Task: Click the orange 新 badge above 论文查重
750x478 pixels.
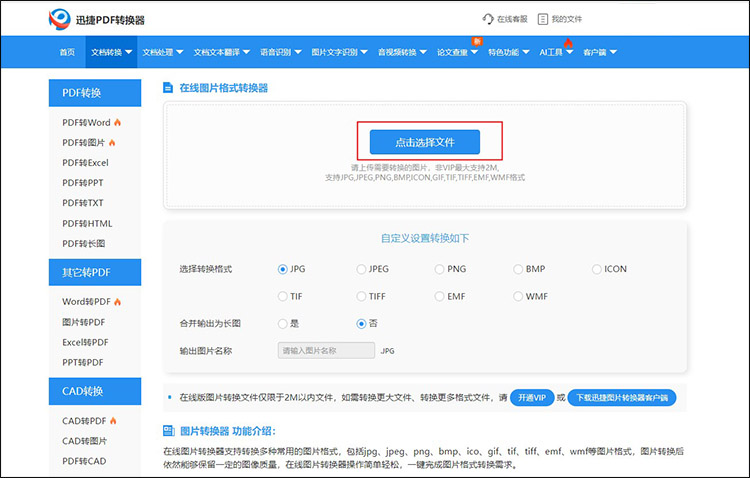Action: pyautogui.click(x=477, y=41)
